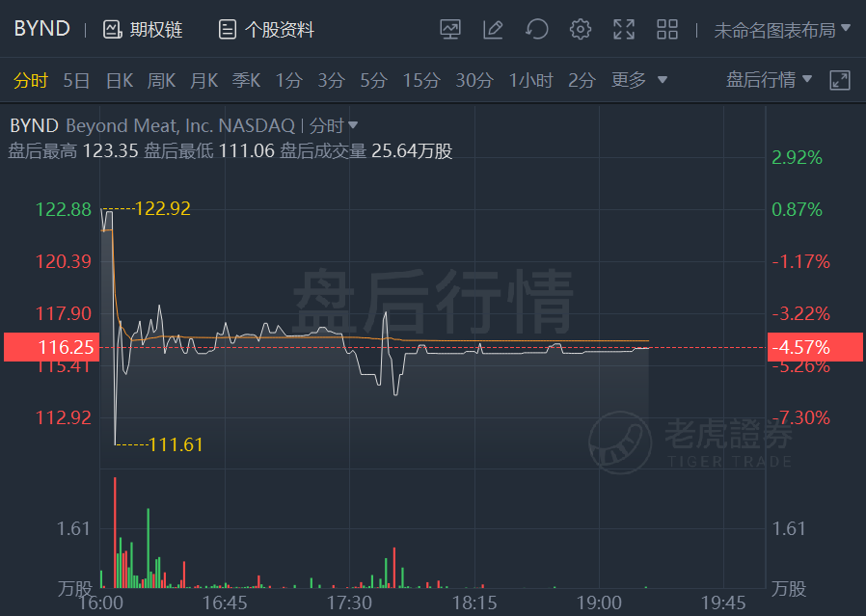Open chart settings gear icon
The width and height of the screenshot is (866, 616).
point(580,29)
